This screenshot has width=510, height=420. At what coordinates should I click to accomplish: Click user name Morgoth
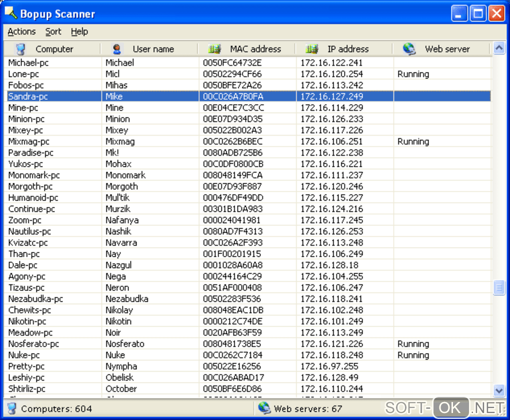click(x=121, y=186)
